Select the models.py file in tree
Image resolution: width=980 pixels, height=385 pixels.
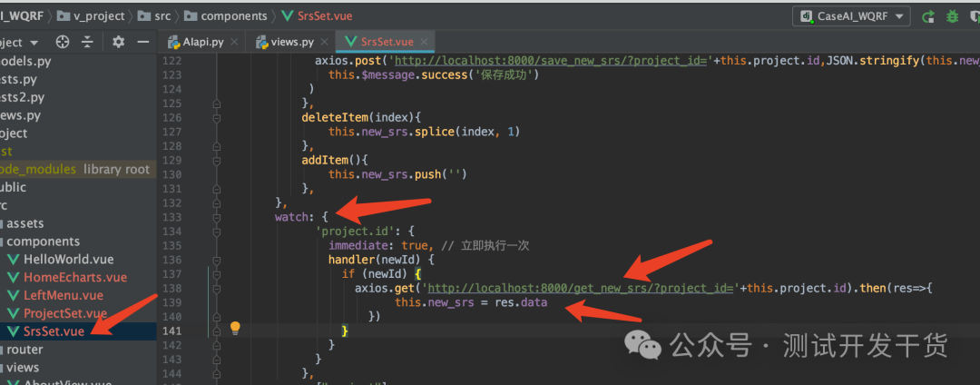(25, 61)
